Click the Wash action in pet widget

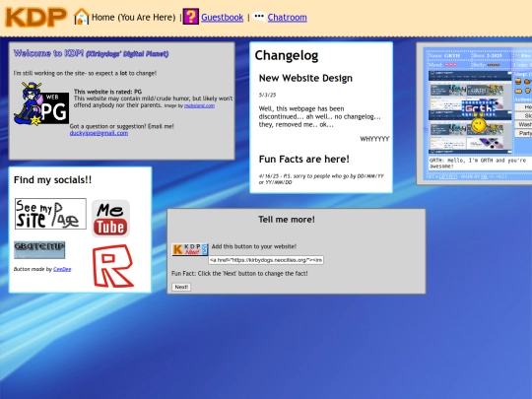pos(523,124)
